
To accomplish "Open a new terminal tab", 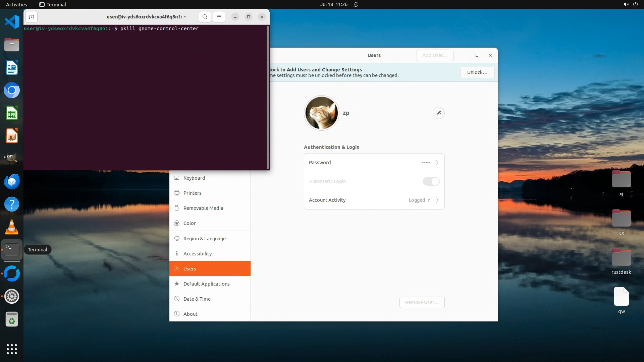I will pos(32,17).
